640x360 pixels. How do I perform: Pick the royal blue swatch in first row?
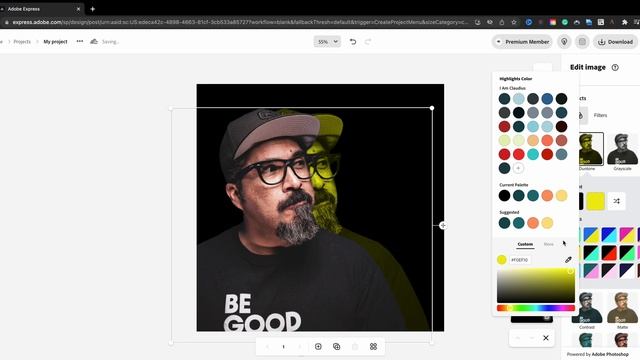coord(547,98)
